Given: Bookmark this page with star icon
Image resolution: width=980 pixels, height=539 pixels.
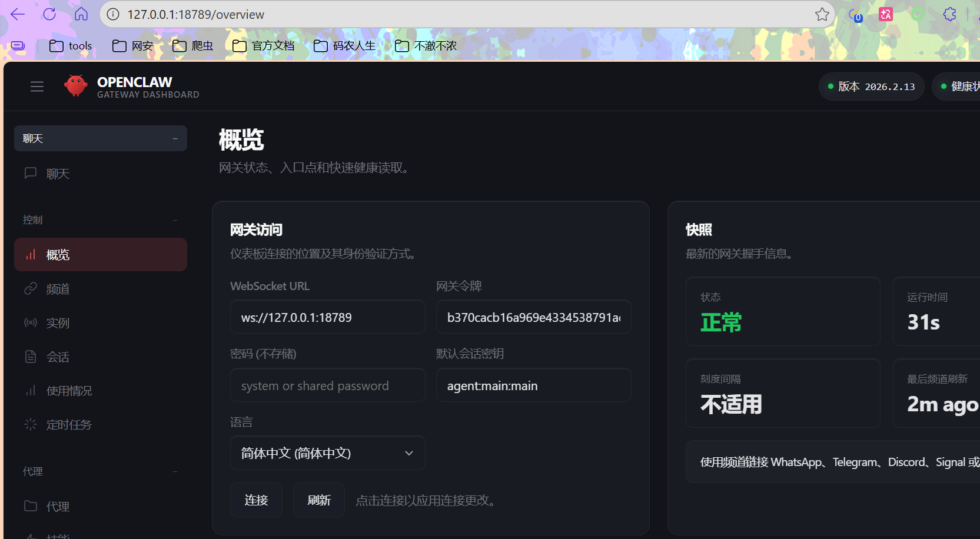Looking at the screenshot, I should pyautogui.click(x=822, y=14).
